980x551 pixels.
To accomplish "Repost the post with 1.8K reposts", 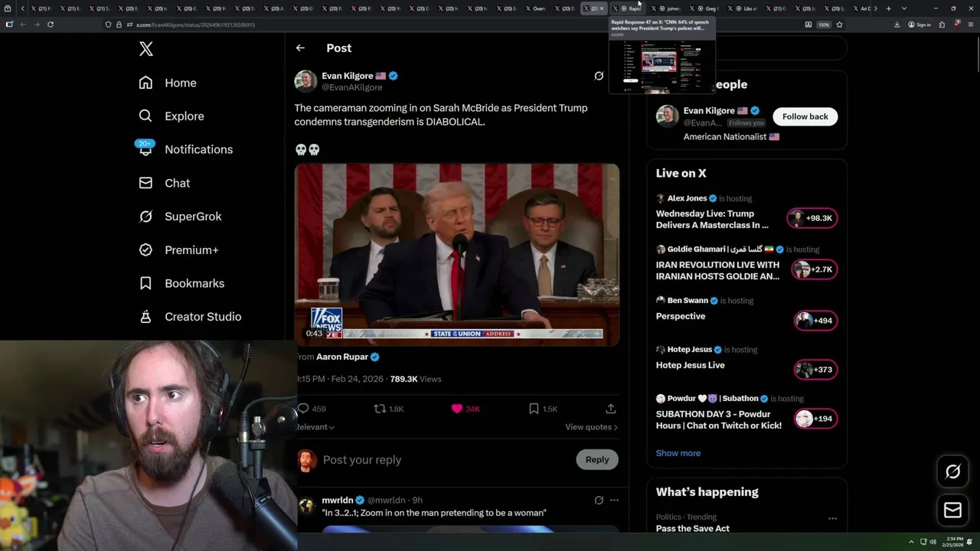I will (388, 409).
